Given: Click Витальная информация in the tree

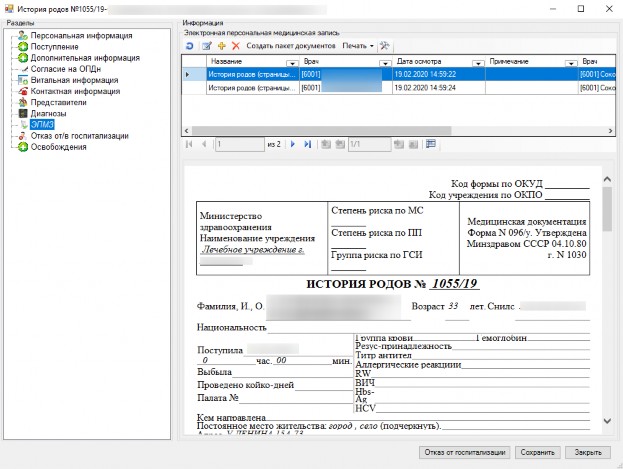Looking at the screenshot, I should [74, 80].
